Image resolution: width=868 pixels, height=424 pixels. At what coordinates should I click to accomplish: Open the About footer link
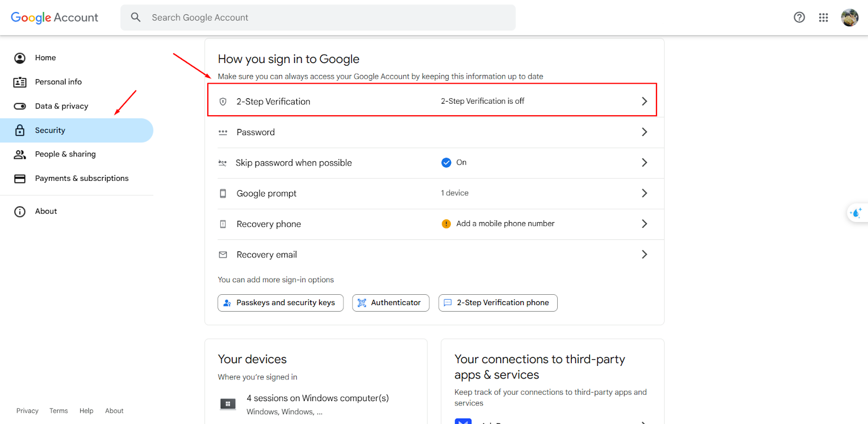pyautogui.click(x=114, y=411)
